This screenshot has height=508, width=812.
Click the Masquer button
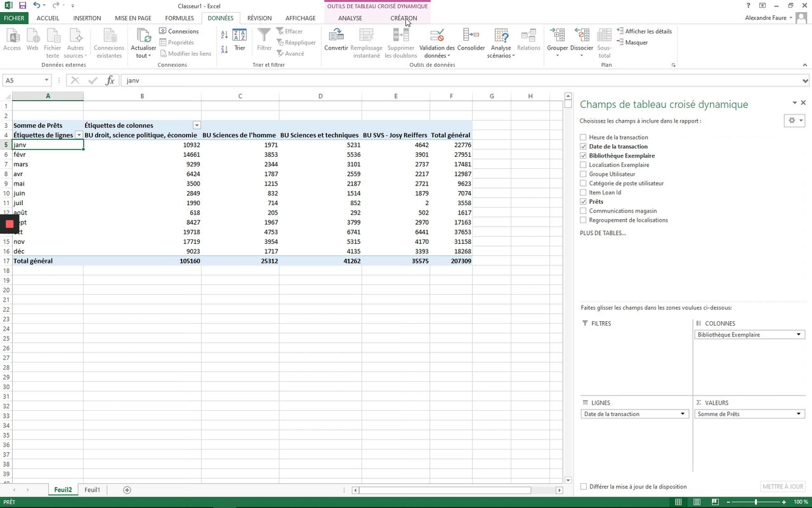coord(632,43)
